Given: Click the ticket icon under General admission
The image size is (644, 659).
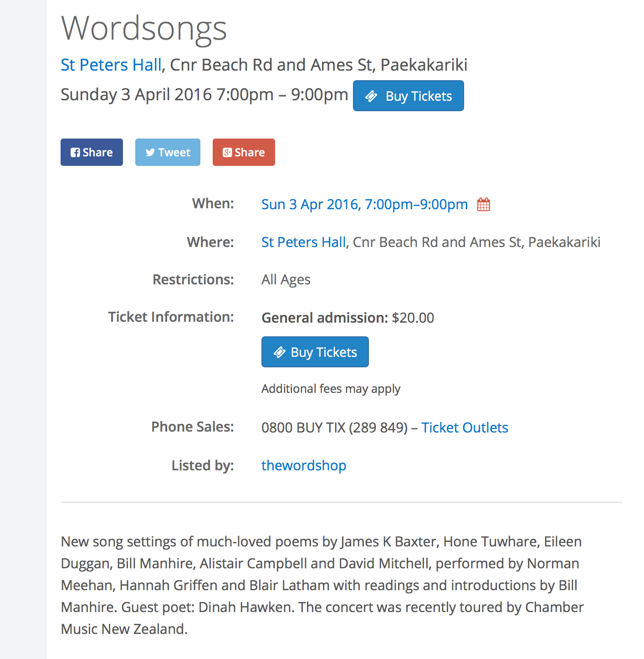Looking at the screenshot, I should [279, 352].
